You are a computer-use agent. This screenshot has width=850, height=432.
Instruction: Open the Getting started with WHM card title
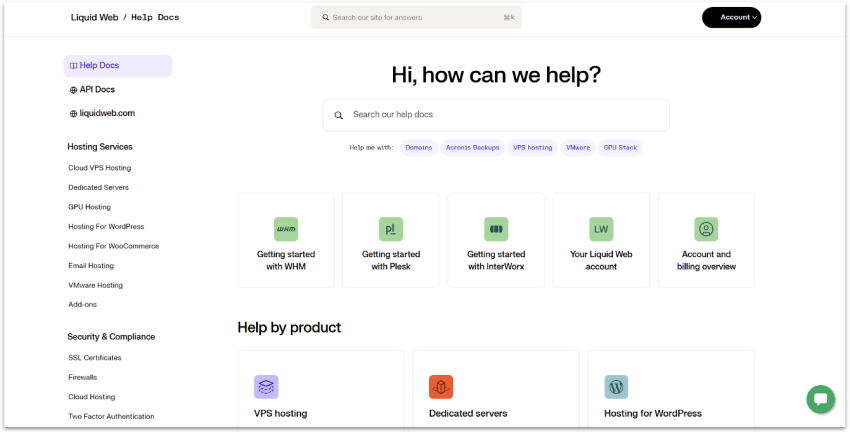coord(286,260)
